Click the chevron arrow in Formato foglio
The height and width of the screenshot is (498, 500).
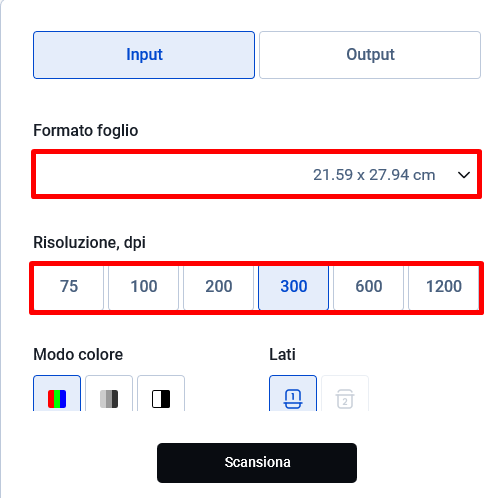point(464,175)
